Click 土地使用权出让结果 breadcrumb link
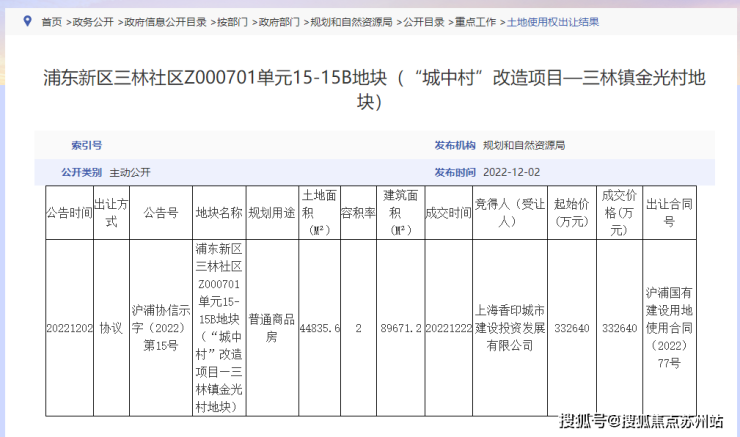 pyautogui.click(x=554, y=21)
